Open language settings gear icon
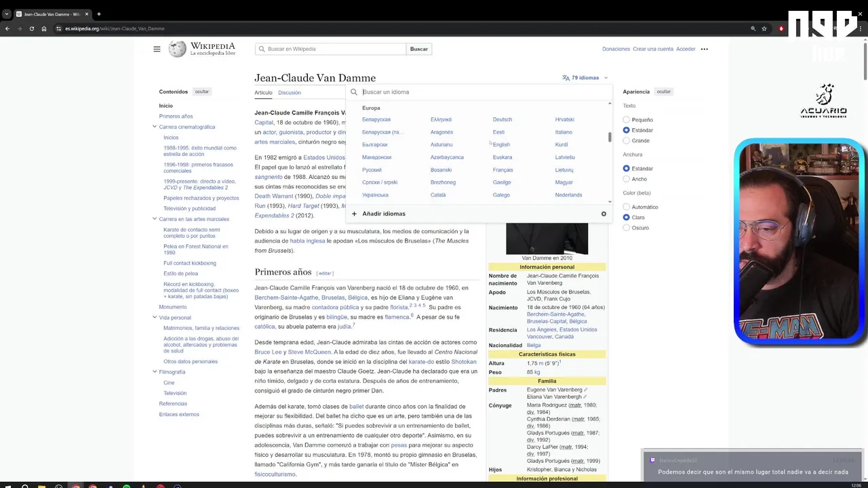This screenshot has height=488, width=868. (x=604, y=213)
